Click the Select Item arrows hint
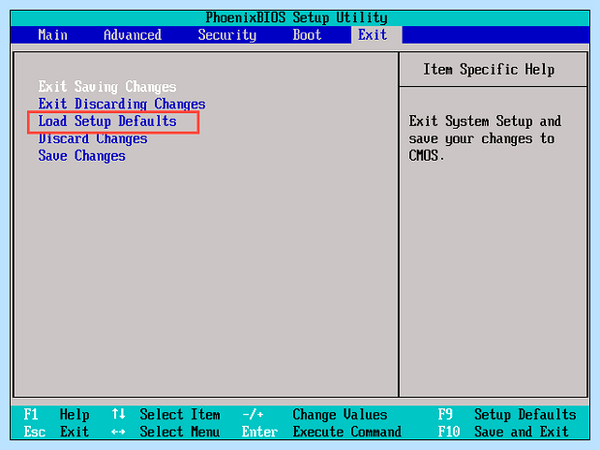600x450 pixels. [166, 414]
